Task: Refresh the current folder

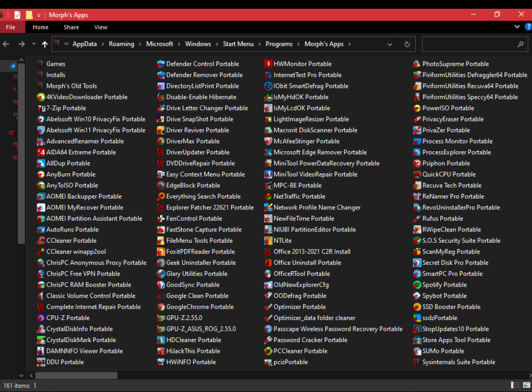Action: click(x=407, y=44)
